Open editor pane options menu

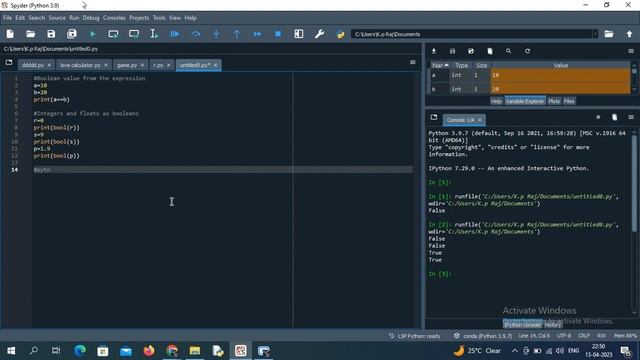(413, 62)
